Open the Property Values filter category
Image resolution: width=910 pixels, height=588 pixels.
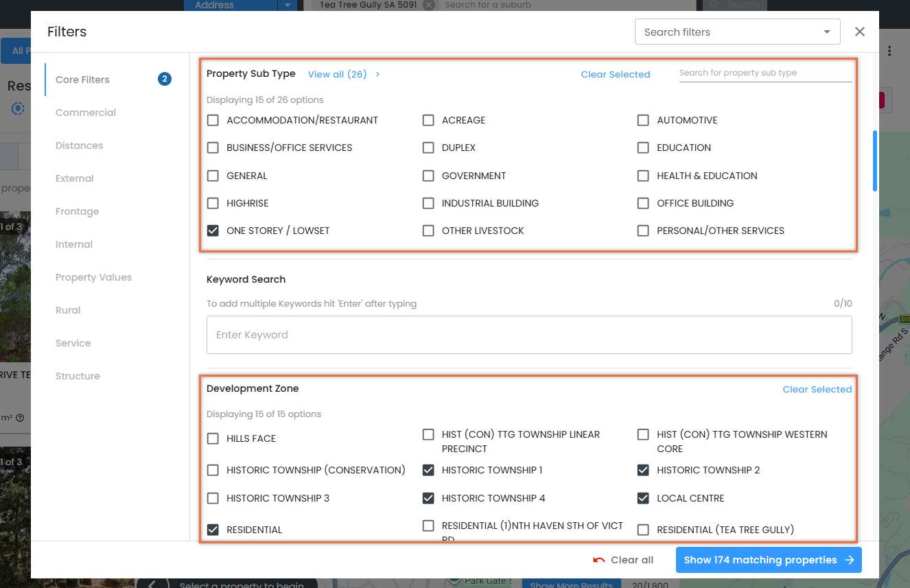(x=93, y=277)
